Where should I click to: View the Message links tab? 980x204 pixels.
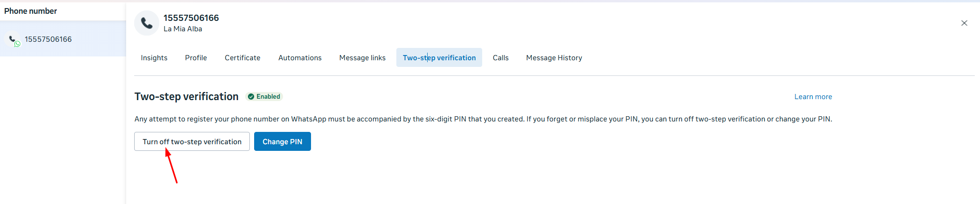362,58
